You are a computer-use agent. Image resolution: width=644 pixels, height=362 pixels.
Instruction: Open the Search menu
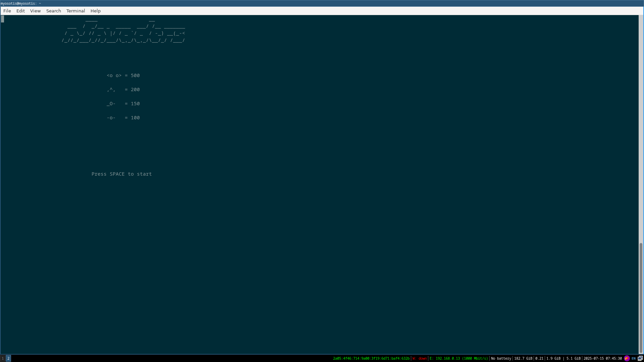(x=53, y=11)
